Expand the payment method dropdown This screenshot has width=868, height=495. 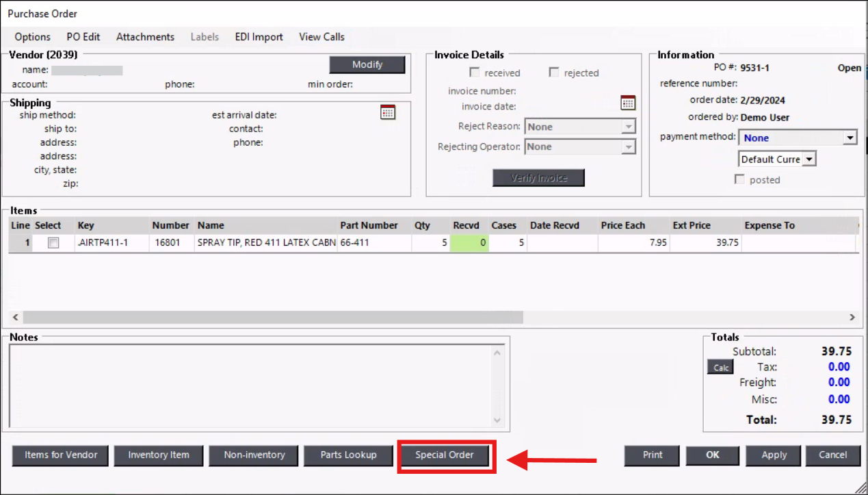point(850,138)
